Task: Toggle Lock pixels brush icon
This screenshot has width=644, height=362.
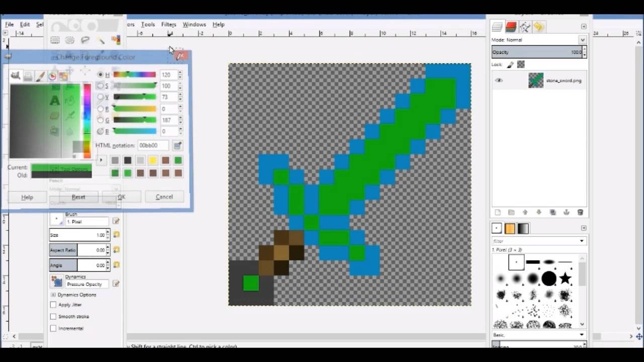Action: pos(510,65)
